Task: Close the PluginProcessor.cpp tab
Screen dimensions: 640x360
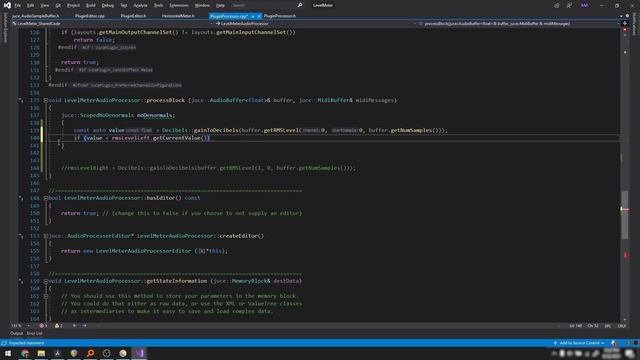Action: point(259,16)
